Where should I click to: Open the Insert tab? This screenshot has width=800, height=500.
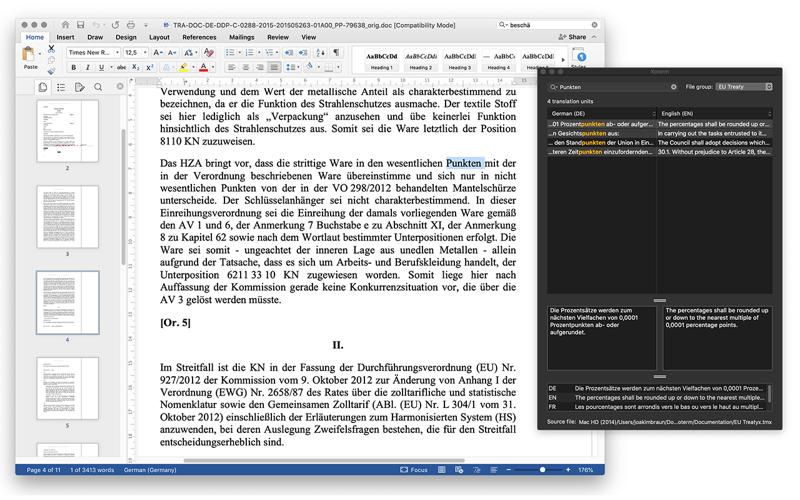click(x=65, y=37)
